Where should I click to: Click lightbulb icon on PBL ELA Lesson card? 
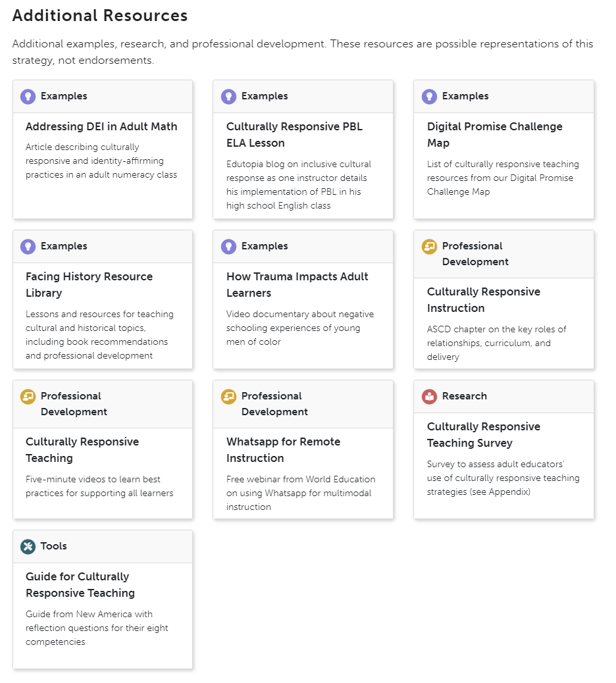(228, 97)
